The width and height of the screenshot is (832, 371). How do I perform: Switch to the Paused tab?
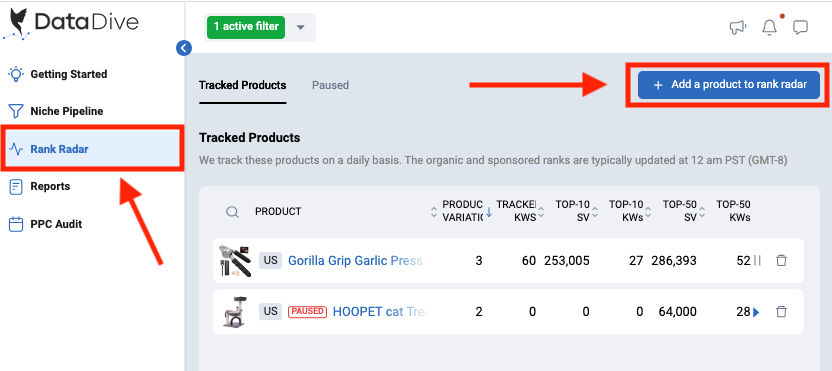tap(330, 85)
